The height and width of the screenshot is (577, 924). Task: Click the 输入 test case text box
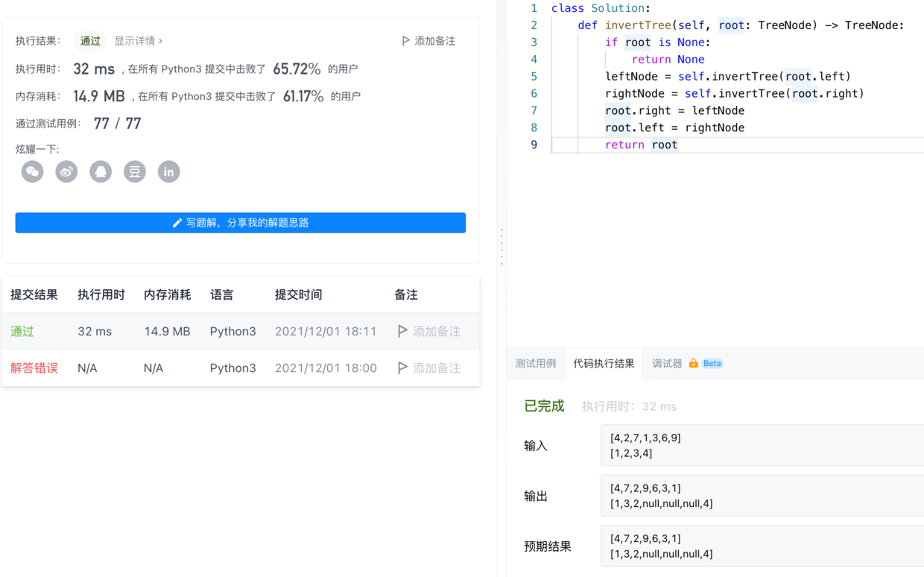pos(760,445)
